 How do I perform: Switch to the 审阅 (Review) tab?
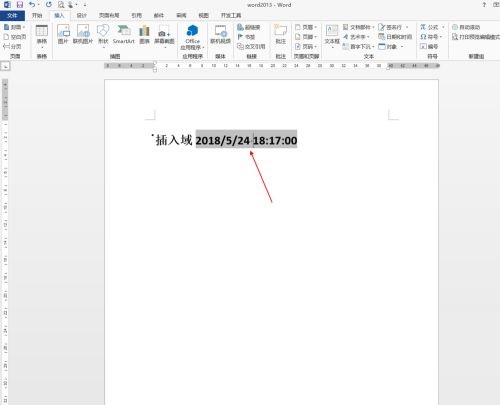click(x=181, y=15)
